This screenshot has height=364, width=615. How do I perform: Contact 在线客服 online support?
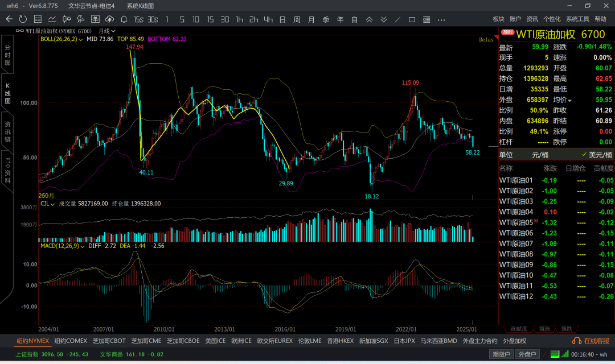pyautogui.click(x=591, y=341)
